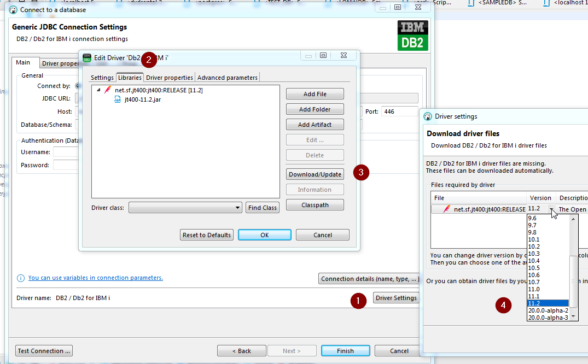Click Test Connection button
588x364 pixels.
[x=44, y=351]
